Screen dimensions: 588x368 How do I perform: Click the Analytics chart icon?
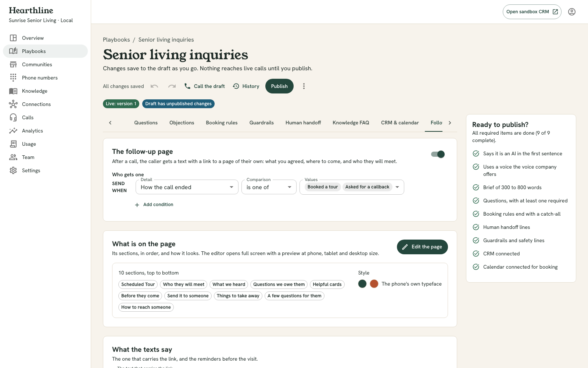(x=13, y=131)
